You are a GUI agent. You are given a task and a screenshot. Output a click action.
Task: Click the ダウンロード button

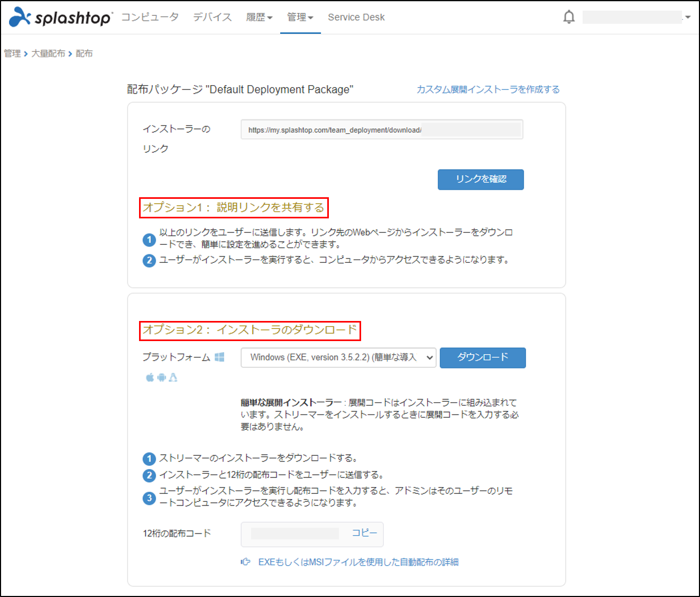coord(482,357)
